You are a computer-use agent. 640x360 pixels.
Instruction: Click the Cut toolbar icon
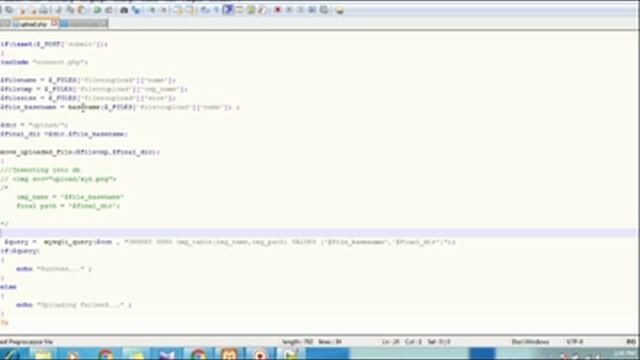click(x=58, y=10)
